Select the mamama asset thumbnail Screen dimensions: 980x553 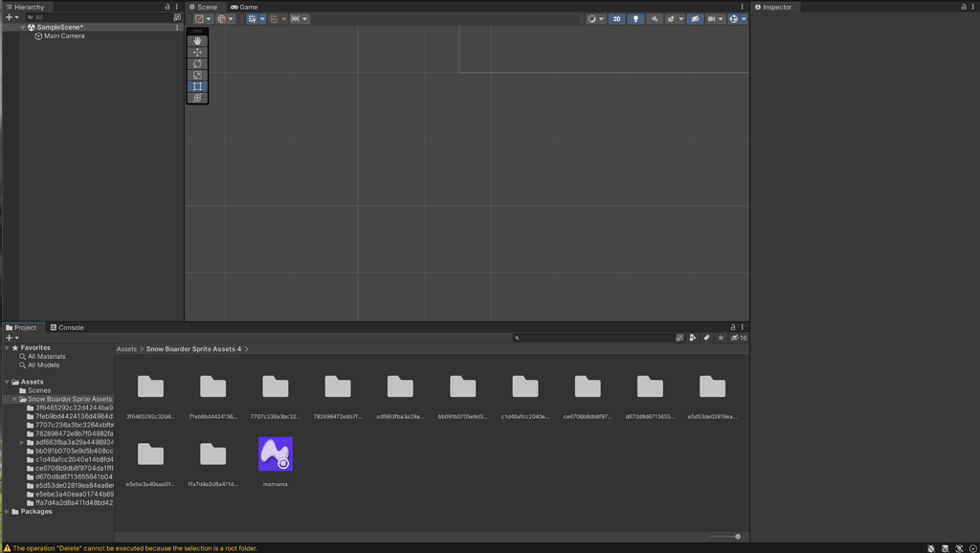click(275, 453)
